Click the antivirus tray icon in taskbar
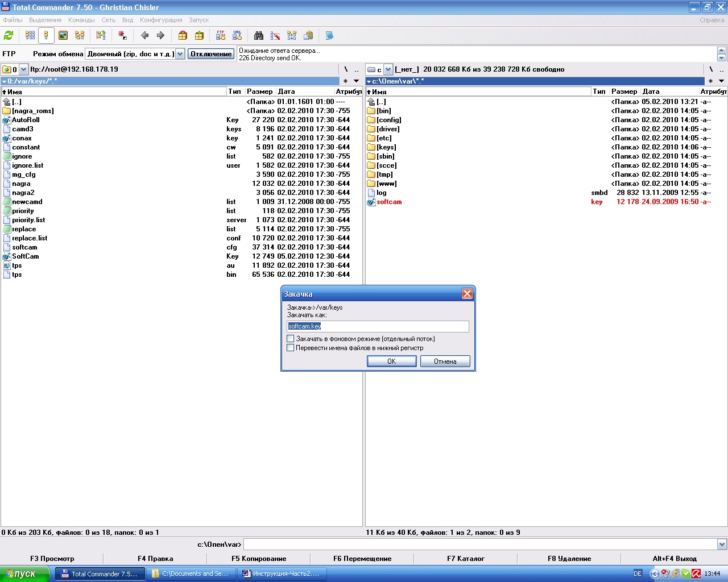 696,573
